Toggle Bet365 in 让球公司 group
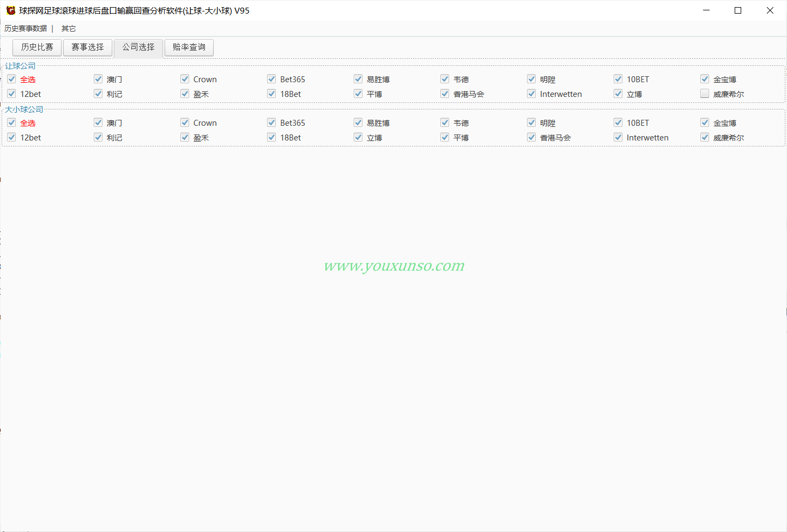 (271, 79)
